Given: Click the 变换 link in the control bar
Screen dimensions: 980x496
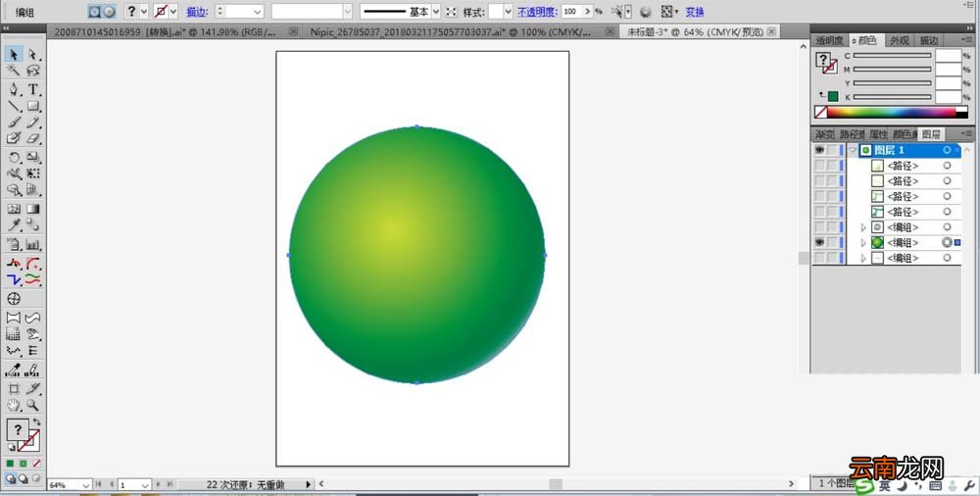Looking at the screenshot, I should pos(695,12).
